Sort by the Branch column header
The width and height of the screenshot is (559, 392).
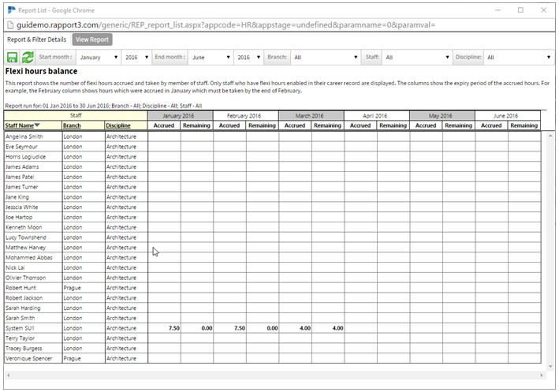72,125
